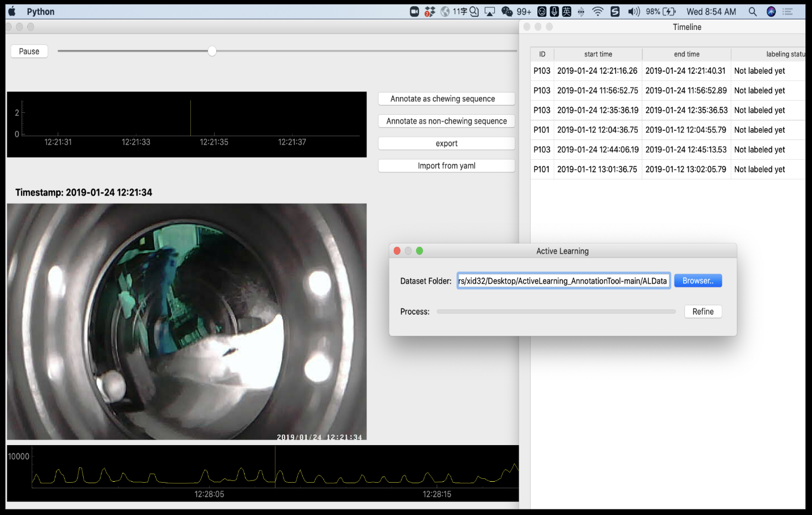This screenshot has height=515, width=812.
Task: Open the Dropbox menu bar icon
Action: [430, 12]
